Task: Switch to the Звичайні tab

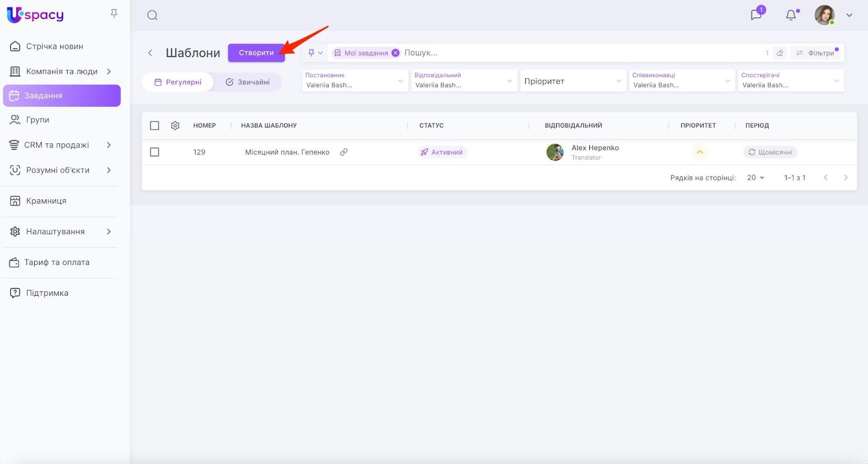Action: (247, 82)
